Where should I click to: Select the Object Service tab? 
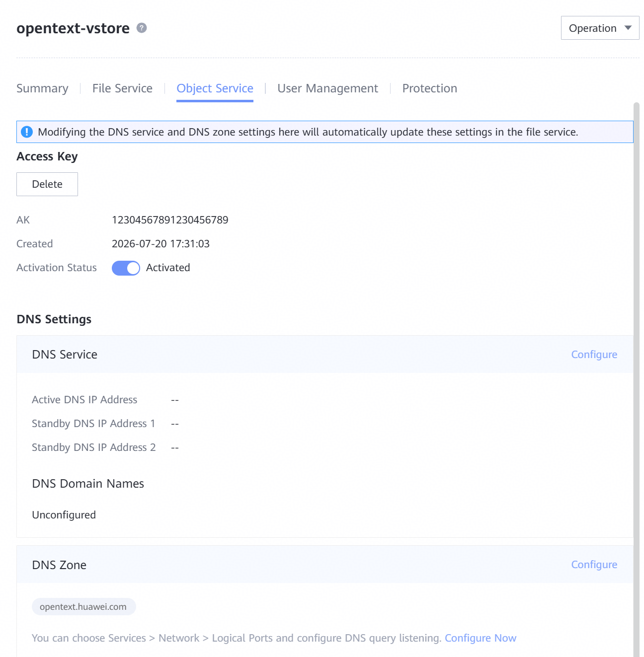pyautogui.click(x=215, y=88)
